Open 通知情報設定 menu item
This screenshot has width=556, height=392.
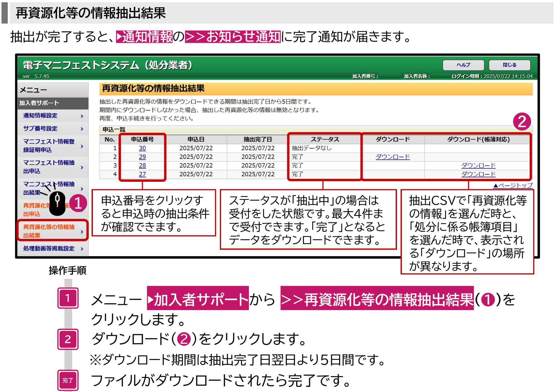click(x=53, y=116)
